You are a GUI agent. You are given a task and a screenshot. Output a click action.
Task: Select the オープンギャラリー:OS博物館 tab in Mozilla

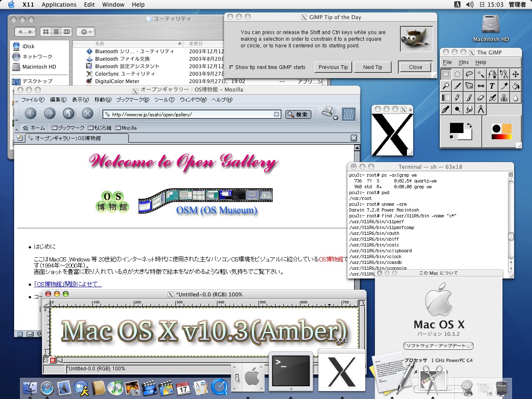[77, 138]
